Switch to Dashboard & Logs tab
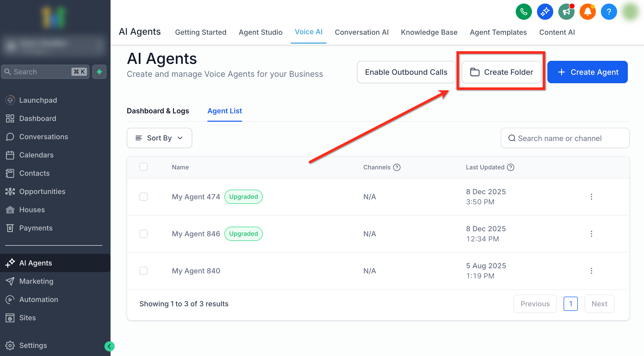 pyautogui.click(x=158, y=111)
